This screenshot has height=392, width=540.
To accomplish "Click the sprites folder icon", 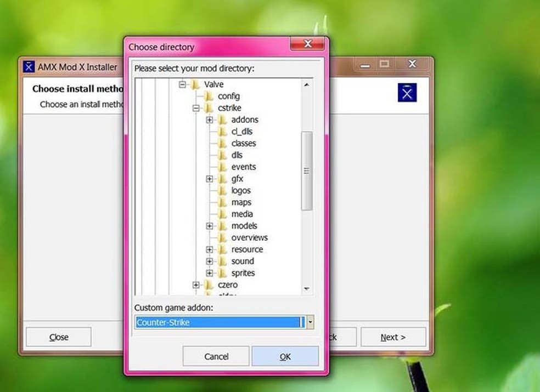I will coord(222,273).
